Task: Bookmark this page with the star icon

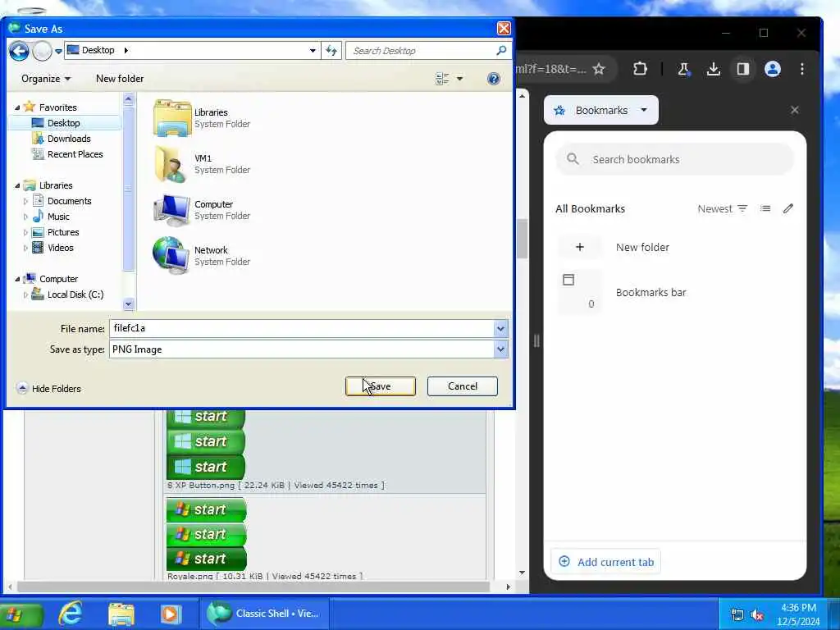Action: pyautogui.click(x=599, y=69)
